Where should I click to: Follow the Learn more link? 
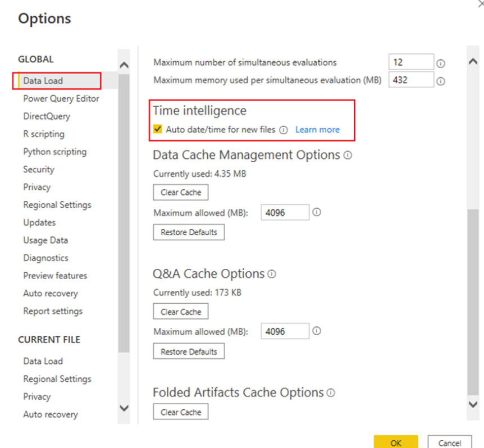[317, 130]
